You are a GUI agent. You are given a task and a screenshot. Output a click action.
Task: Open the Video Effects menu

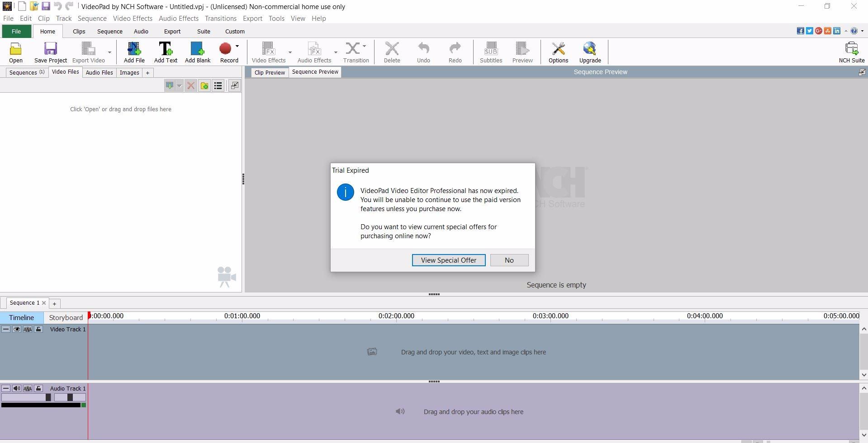(x=133, y=19)
